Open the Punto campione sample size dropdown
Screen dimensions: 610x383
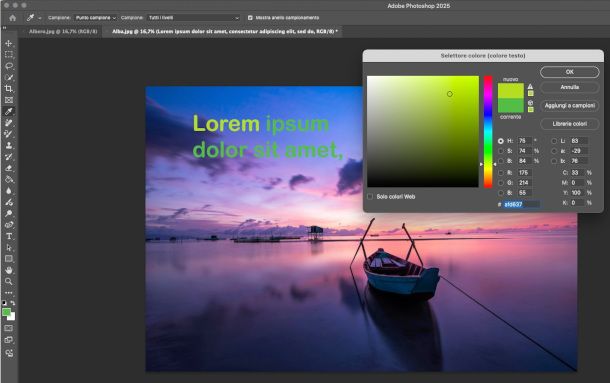[95, 18]
